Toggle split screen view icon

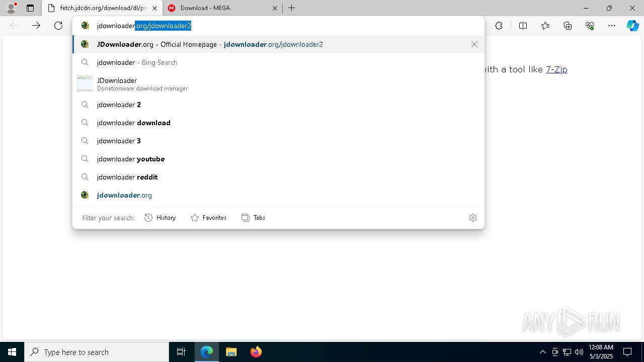(523, 26)
